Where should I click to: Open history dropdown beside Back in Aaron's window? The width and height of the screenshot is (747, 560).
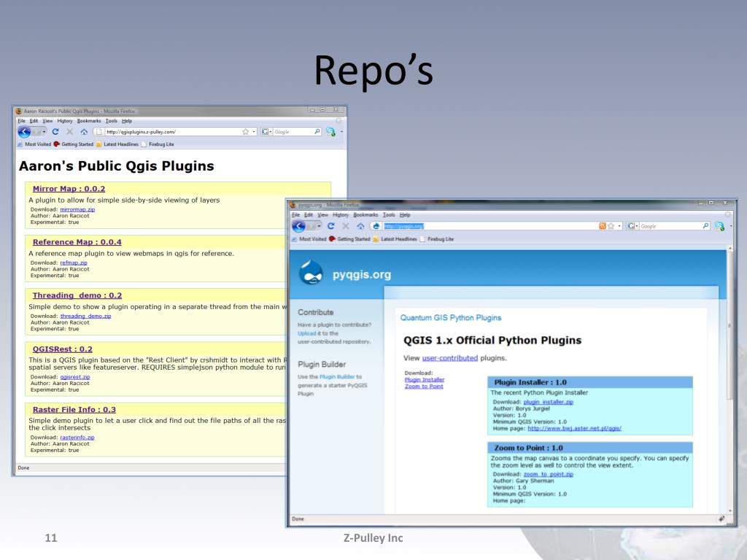[44, 132]
